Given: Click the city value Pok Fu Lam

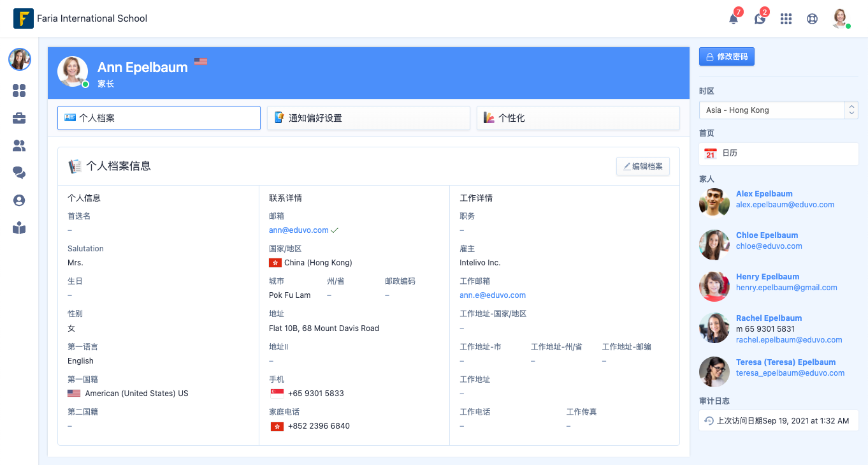Looking at the screenshot, I should click(290, 295).
